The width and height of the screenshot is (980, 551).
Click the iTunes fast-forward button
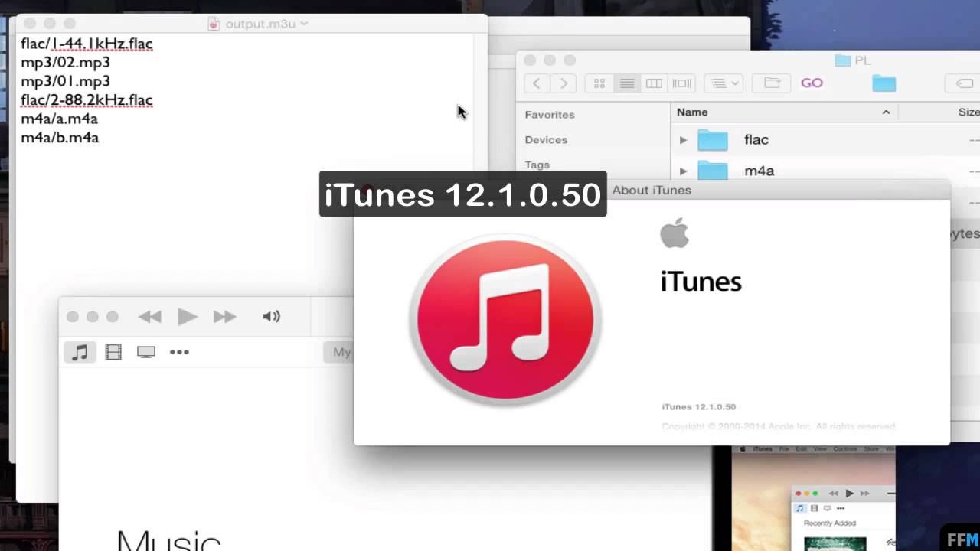click(x=224, y=317)
